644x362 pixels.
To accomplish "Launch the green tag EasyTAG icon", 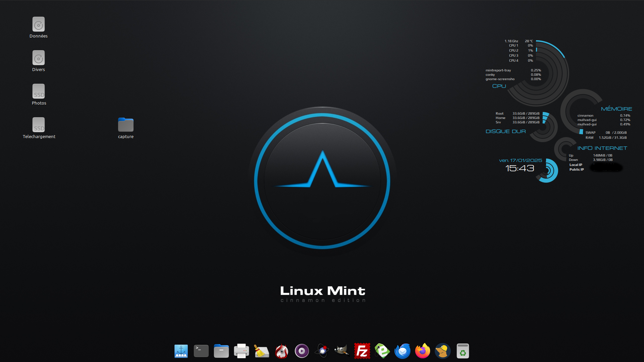I will 382,351.
